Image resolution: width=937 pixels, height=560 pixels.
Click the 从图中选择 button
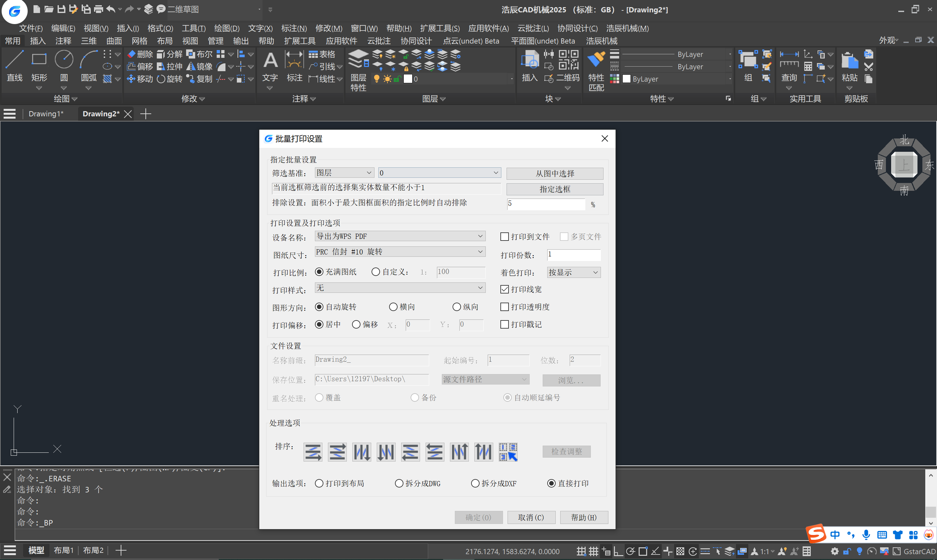pos(554,174)
